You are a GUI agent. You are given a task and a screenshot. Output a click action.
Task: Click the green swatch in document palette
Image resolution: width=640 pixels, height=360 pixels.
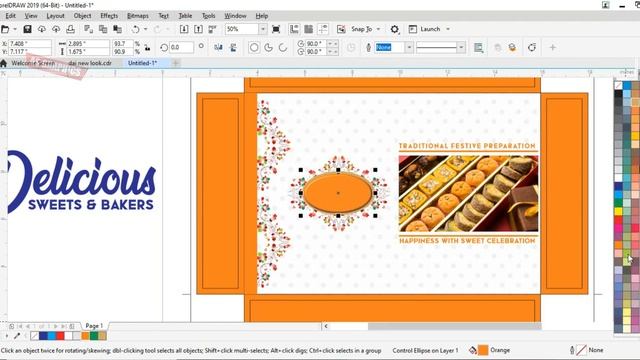tap(94, 336)
